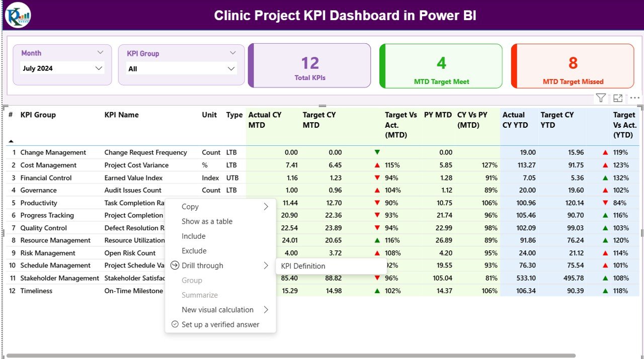Collapse the KPI Group slicer header chevron

coord(232,53)
